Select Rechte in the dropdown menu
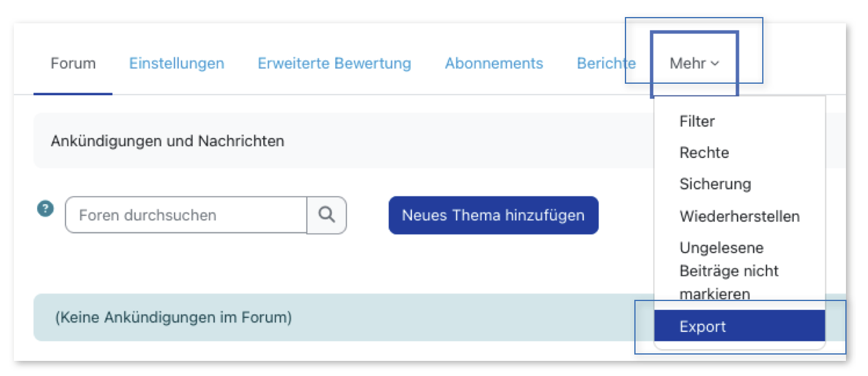 (704, 152)
